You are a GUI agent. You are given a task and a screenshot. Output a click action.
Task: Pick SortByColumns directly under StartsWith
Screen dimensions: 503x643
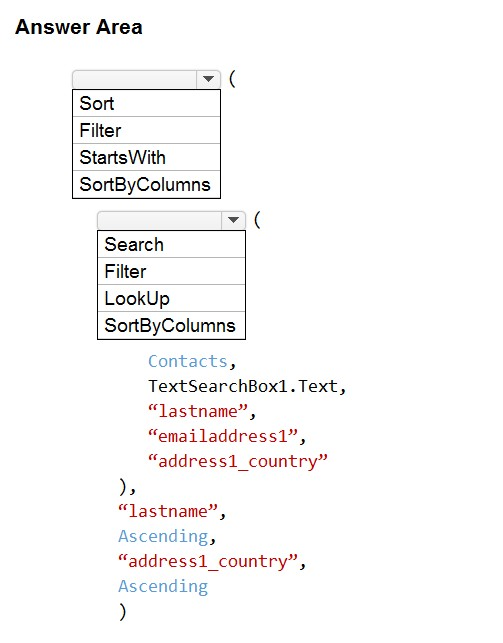click(x=146, y=185)
